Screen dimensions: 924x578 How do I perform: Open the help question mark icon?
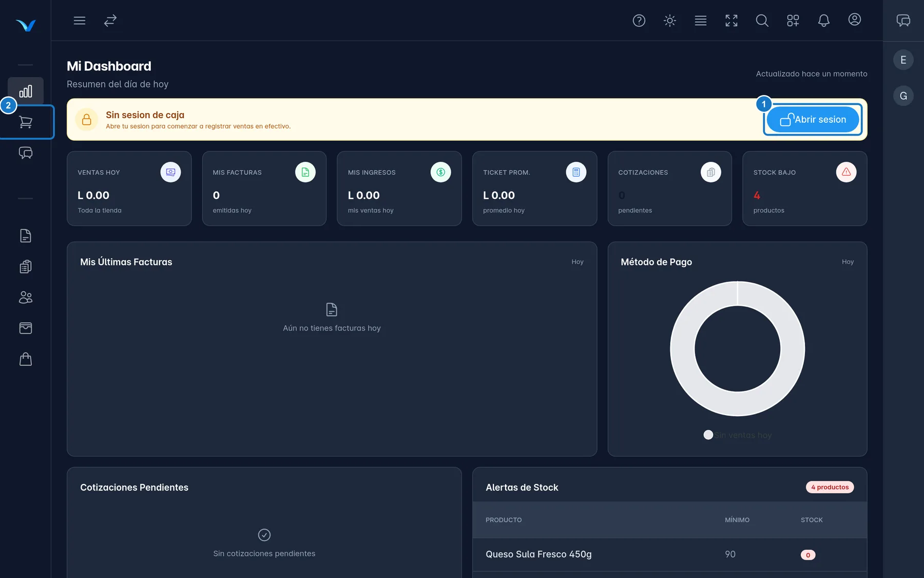pyautogui.click(x=639, y=21)
